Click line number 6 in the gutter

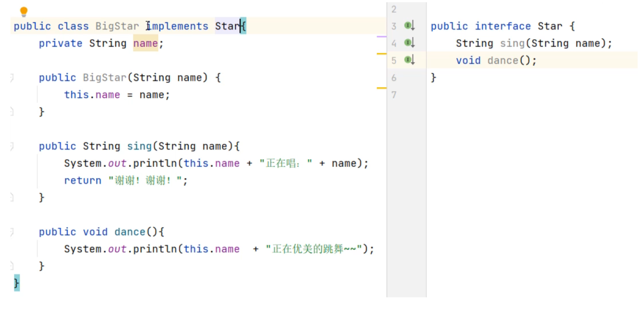[394, 78]
